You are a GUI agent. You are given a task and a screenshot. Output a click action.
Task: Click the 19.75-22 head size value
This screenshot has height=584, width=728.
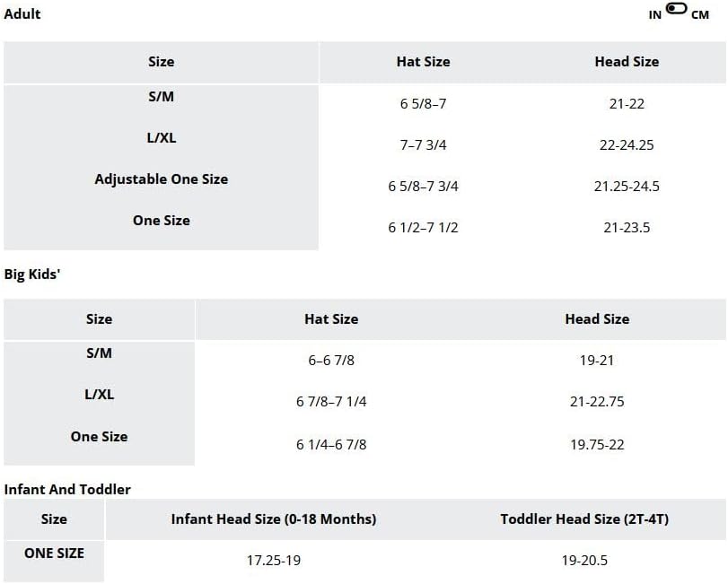597,444
